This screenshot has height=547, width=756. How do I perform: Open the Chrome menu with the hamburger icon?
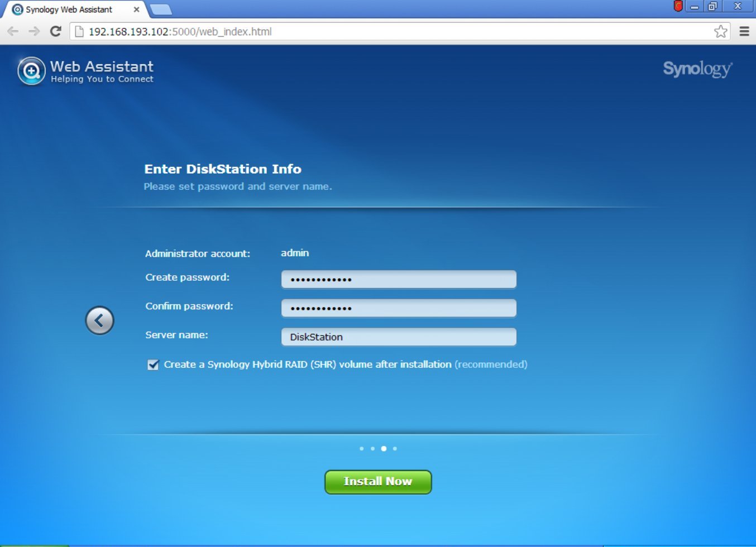(745, 31)
